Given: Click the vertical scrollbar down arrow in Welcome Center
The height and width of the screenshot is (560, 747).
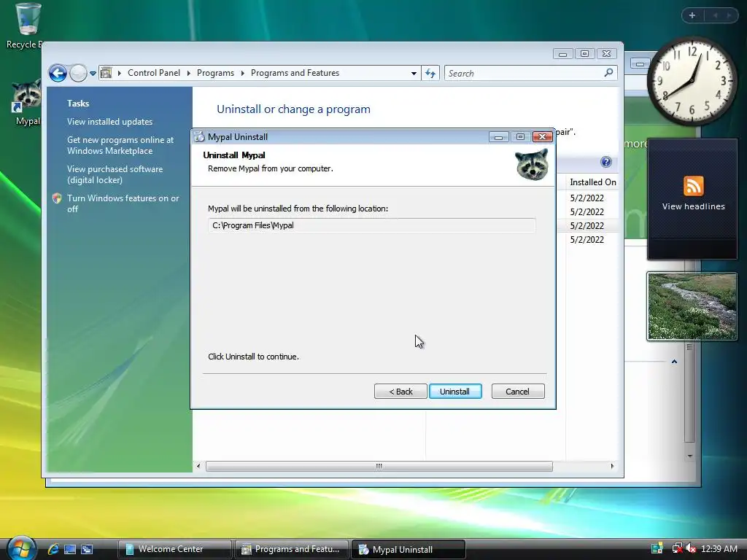Looking at the screenshot, I should tap(690, 456).
